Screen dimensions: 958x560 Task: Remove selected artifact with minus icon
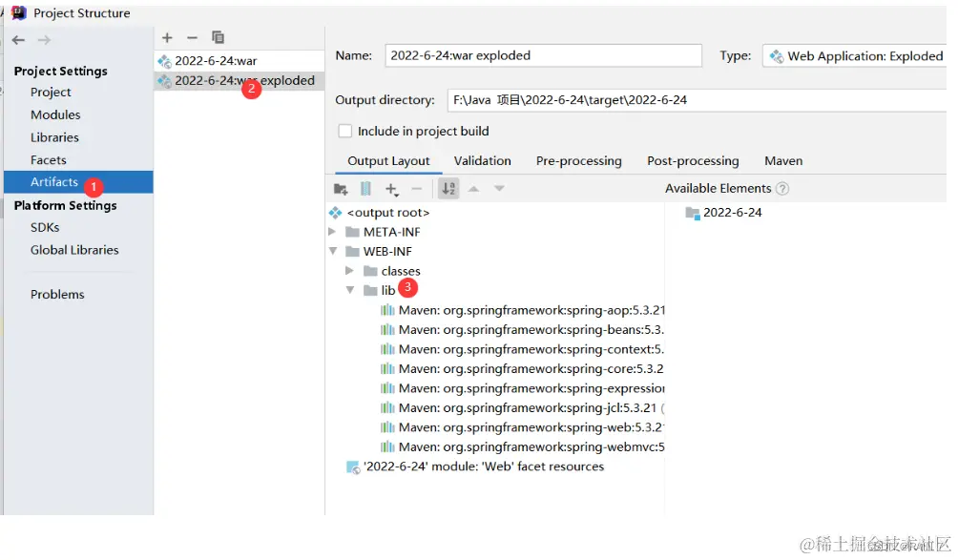coord(193,38)
